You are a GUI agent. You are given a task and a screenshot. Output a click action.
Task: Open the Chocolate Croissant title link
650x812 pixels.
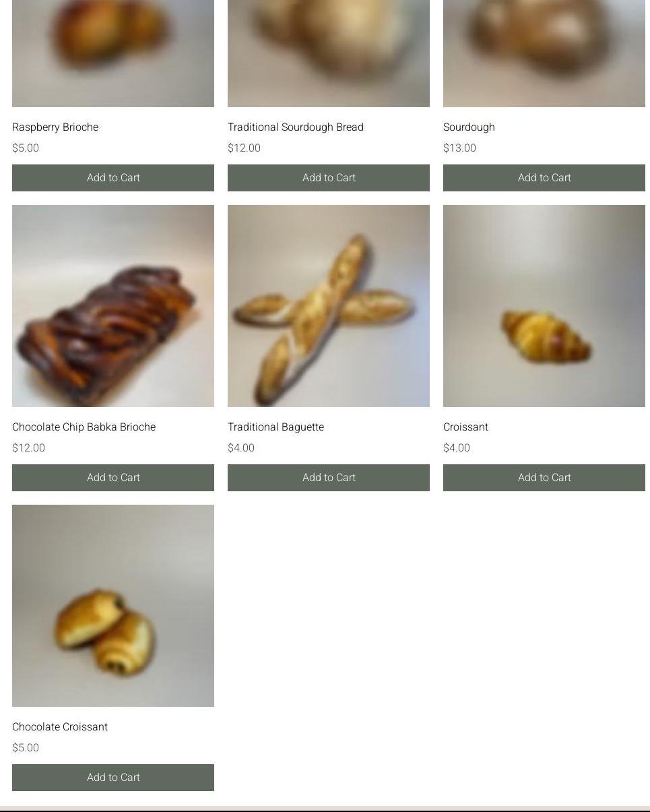pyautogui.click(x=60, y=727)
